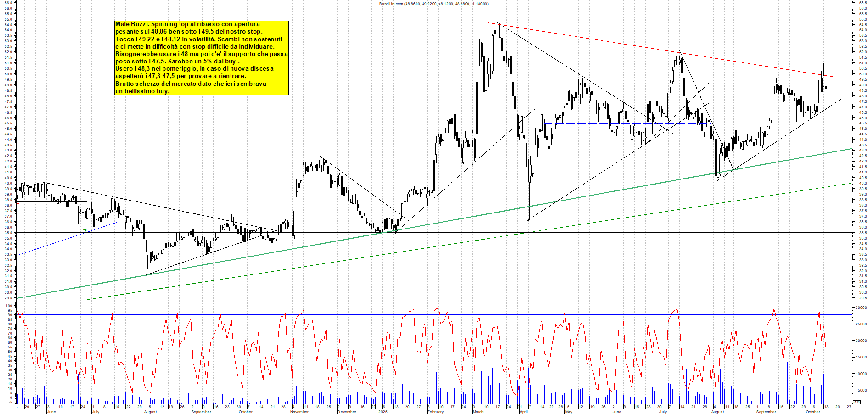Click the 2025 year label on time axis

(383, 412)
